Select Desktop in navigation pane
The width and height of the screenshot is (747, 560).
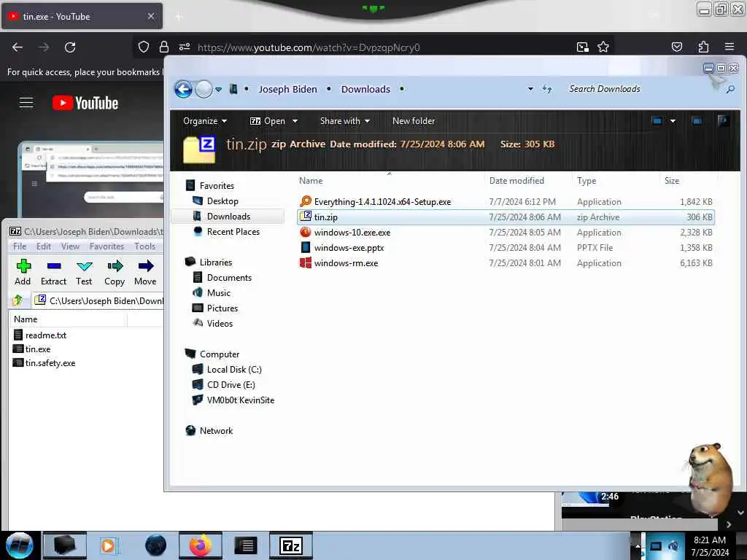coord(215,201)
